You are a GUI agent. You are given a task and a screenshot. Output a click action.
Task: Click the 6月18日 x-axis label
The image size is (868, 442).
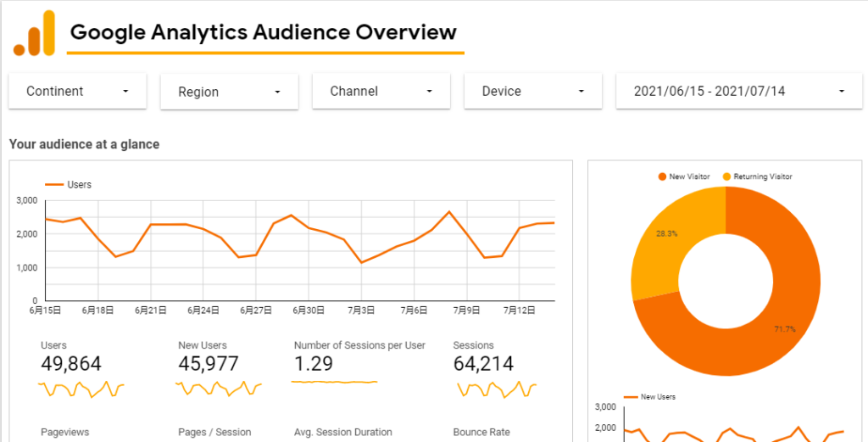[98, 311]
